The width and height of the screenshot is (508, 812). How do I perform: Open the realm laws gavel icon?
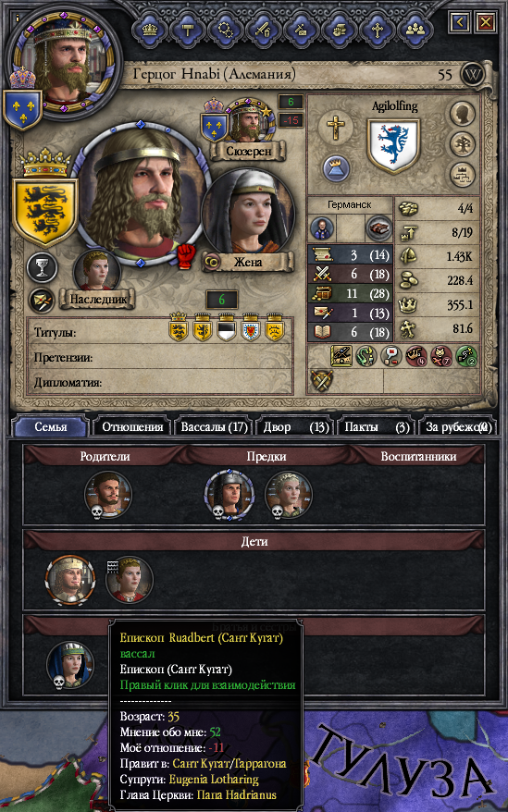pyautogui.click(x=187, y=28)
